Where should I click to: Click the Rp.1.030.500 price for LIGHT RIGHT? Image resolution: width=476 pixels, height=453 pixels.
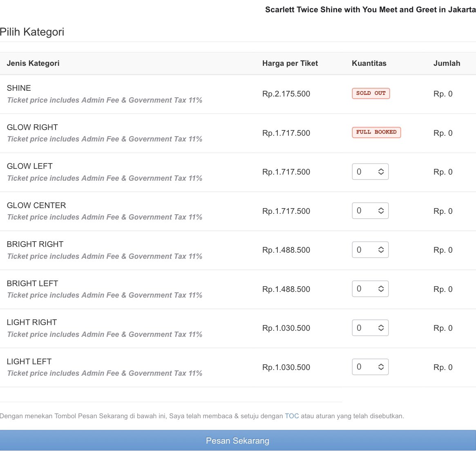click(286, 328)
